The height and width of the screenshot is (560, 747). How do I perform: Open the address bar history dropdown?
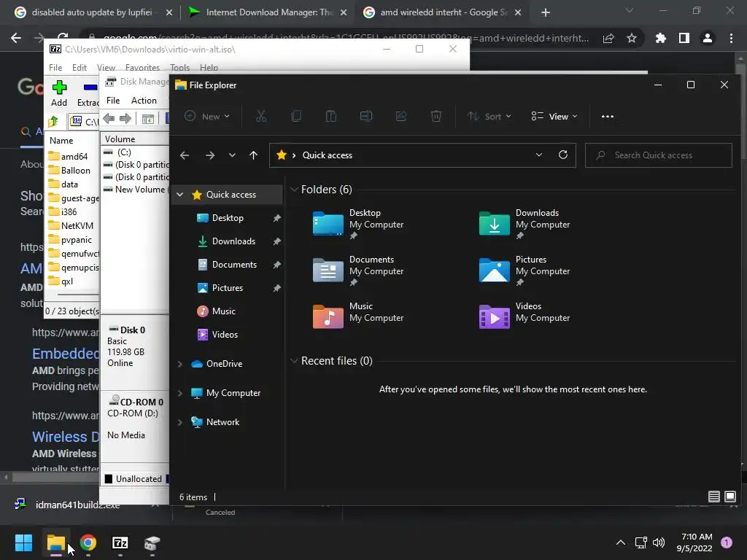539,155
